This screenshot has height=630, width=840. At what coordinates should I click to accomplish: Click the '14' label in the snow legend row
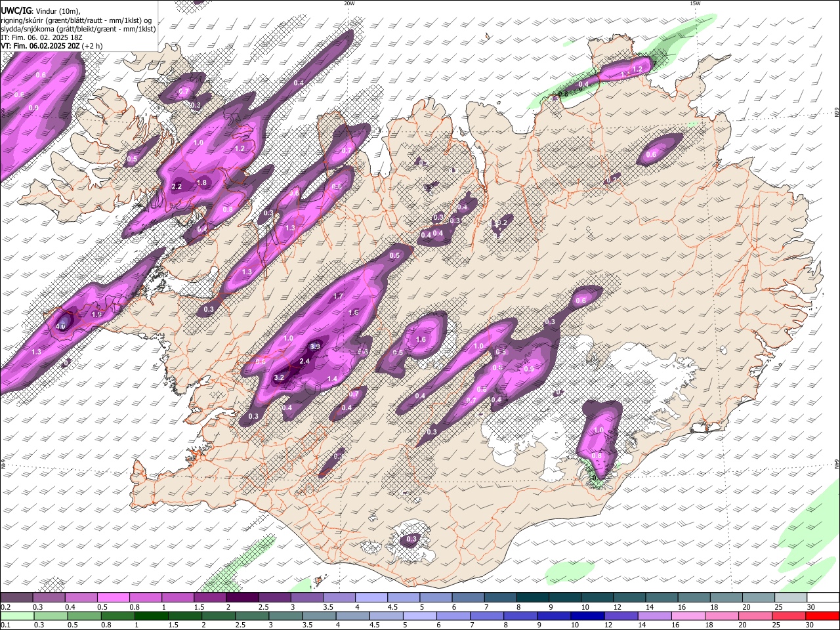650,607
